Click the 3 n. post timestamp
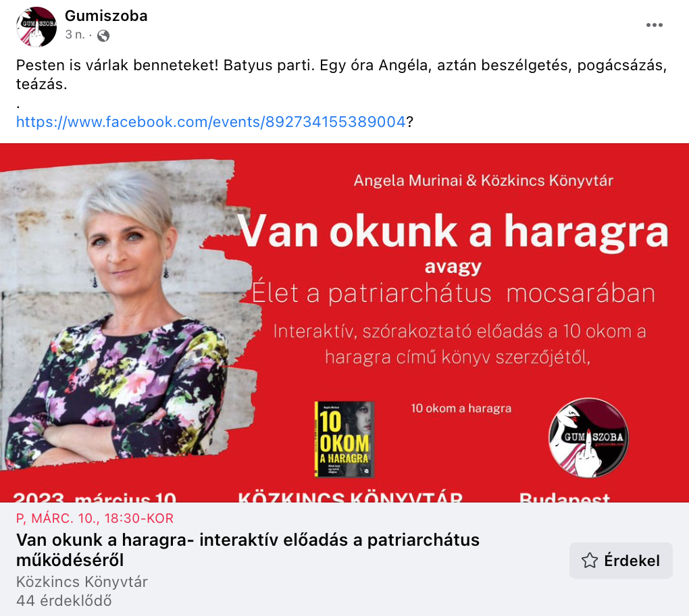 [x=75, y=34]
